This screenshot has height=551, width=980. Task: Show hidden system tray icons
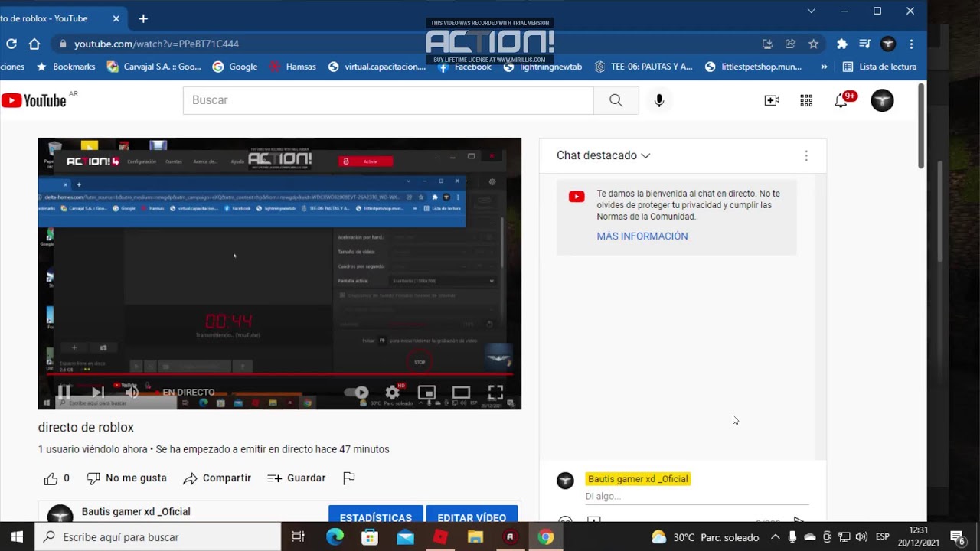[775, 537]
